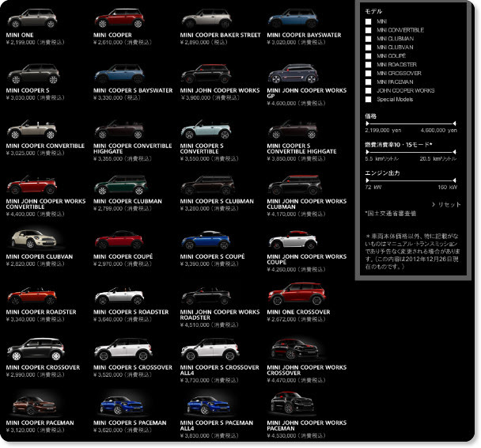
Task: Select MINI COOPER S CLUBMAN car image
Action: point(208,185)
